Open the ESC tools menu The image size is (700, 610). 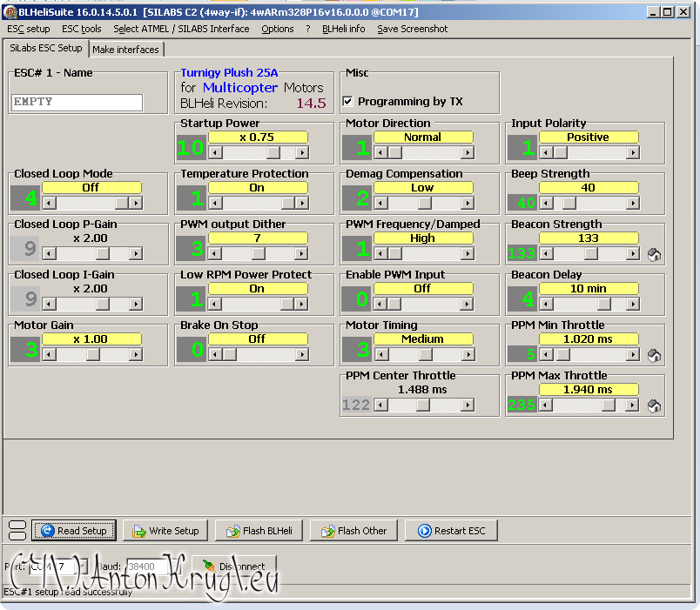click(82, 29)
